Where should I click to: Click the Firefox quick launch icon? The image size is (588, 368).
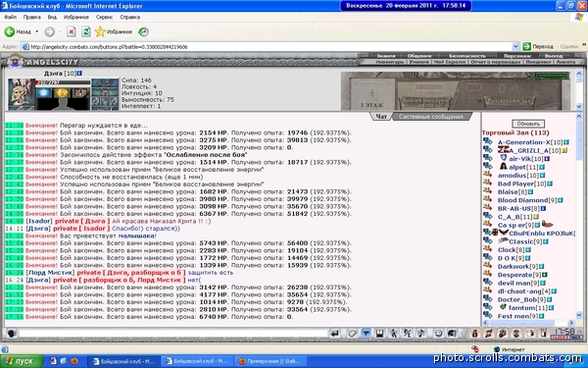point(74,361)
